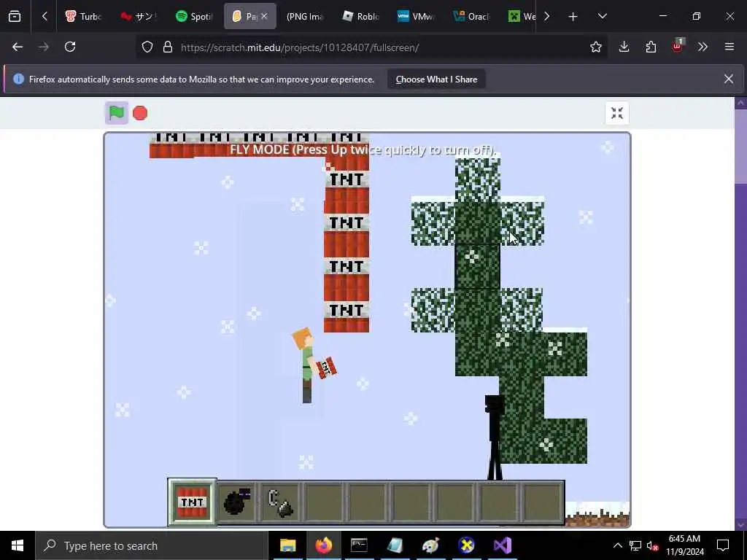Screen dimensions: 747x560
Task: Open the downloads panel
Action: click(x=624, y=47)
